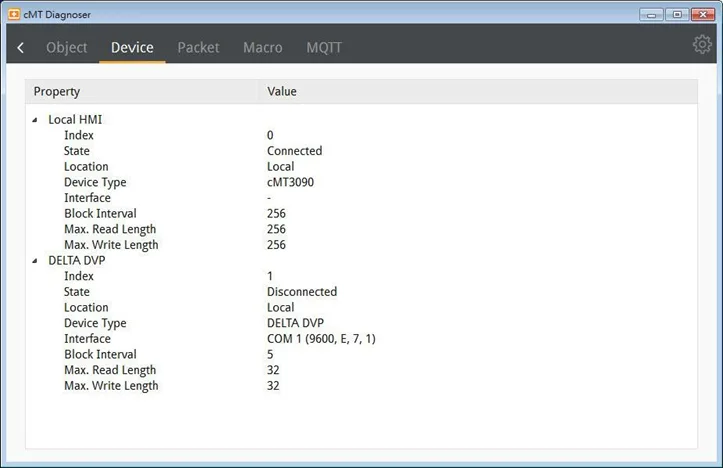Click the Connected state value
The image size is (723, 468).
coord(295,151)
